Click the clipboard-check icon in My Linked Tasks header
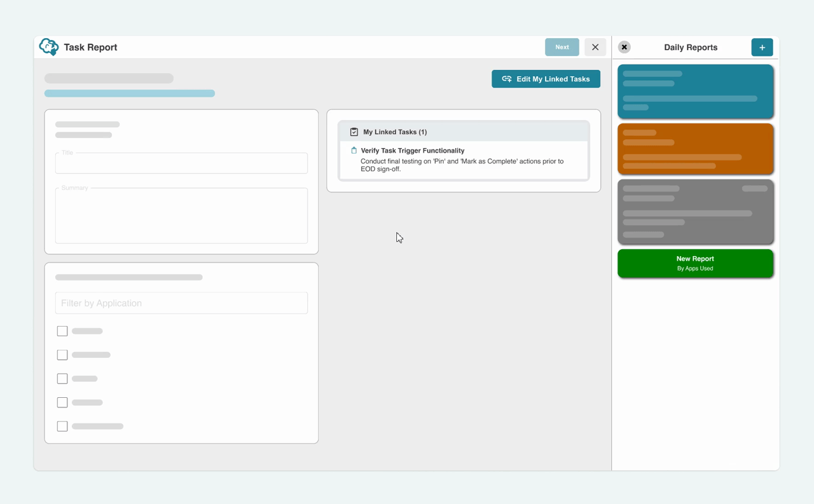The image size is (814, 504). tap(354, 132)
